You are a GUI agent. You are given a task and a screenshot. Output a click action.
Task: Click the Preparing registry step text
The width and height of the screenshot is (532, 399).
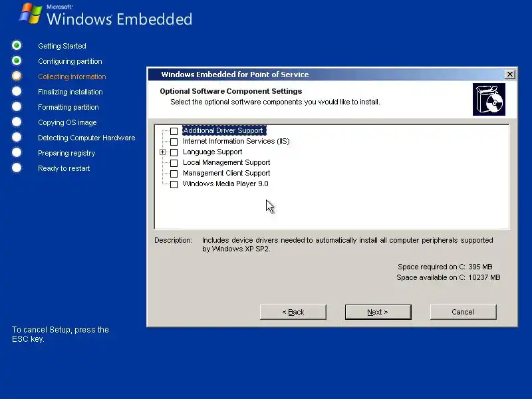click(66, 153)
